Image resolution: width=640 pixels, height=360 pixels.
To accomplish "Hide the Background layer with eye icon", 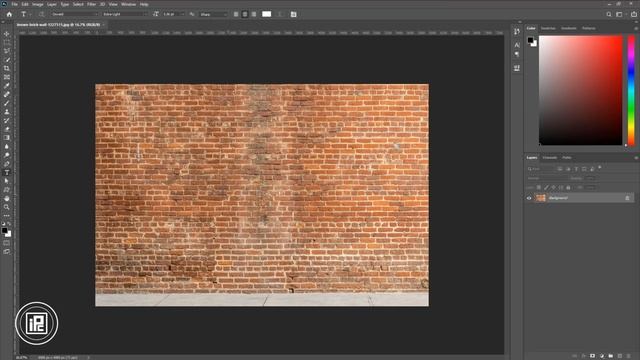I will coord(529,198).
